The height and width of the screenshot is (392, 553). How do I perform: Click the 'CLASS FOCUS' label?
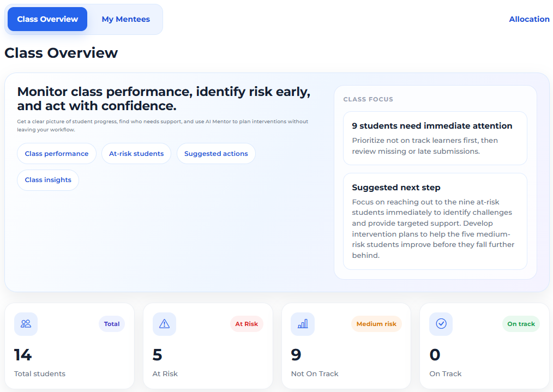pyautogui.click(x=368, y=99)
